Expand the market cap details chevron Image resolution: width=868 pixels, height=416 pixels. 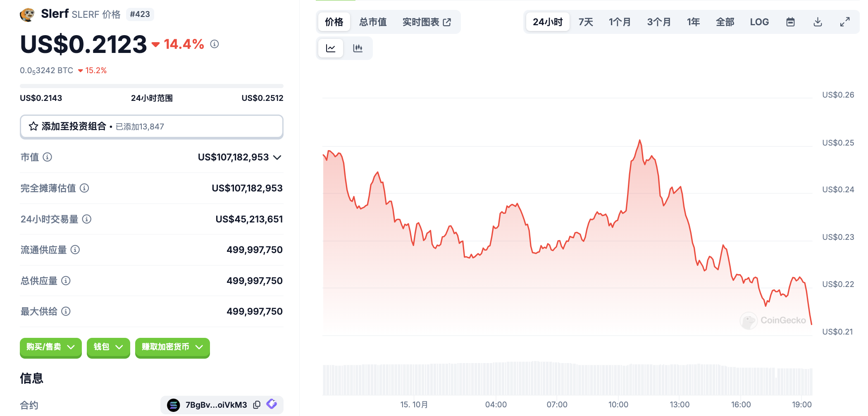click(277, 157)
